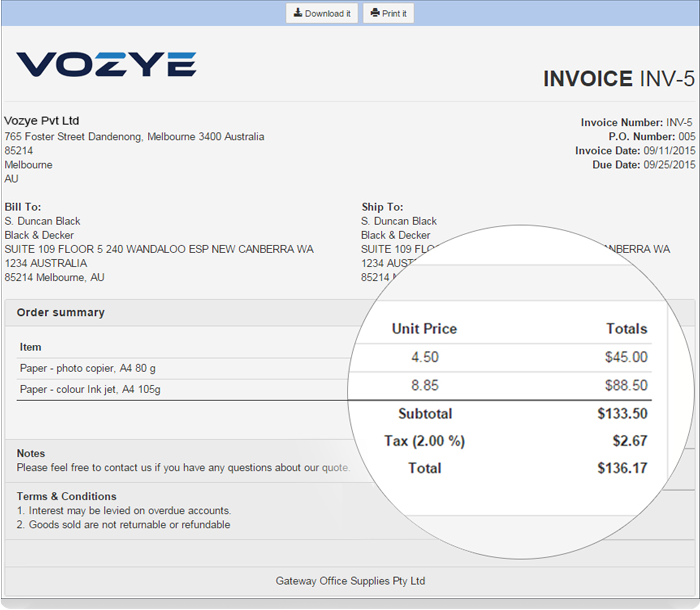Select S. Duncan Black under Bill To
The height and width of the screenshot is (610, 700).
(x=42, y=221)
